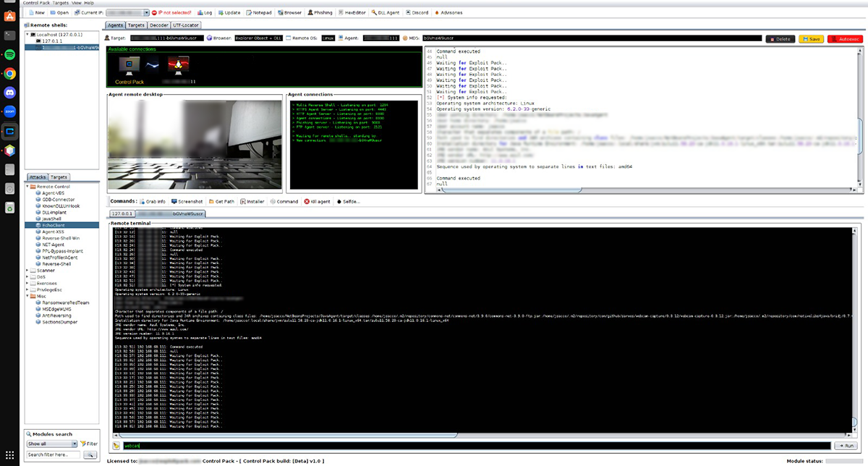Viewport: 868px width, 466px height.
Task: Switch to the UTF-Locator tab
Action: 186,25
